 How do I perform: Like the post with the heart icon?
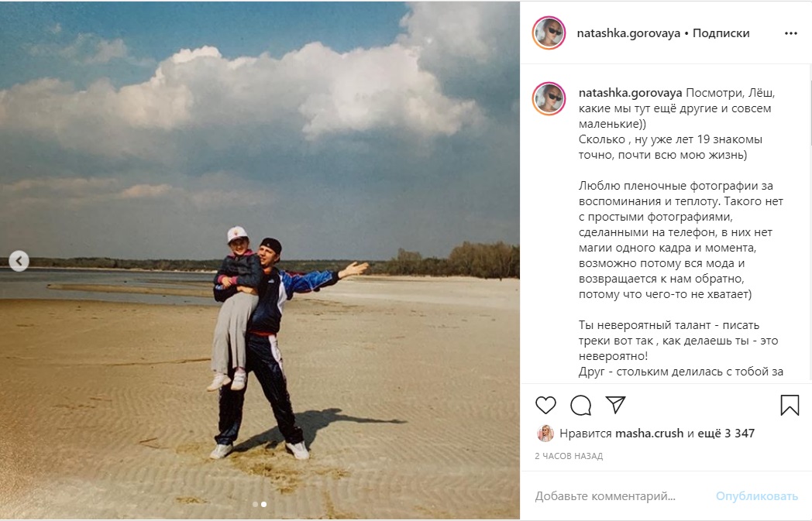tap(545, 405)
